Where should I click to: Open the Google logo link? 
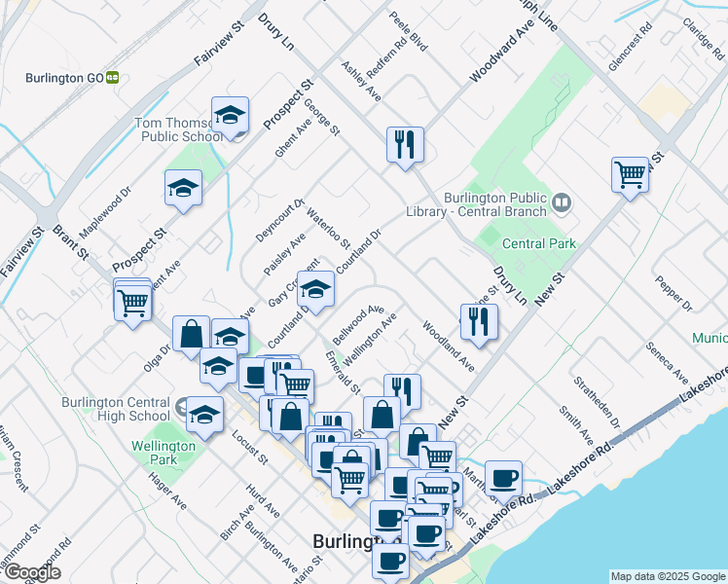(32, 573)
